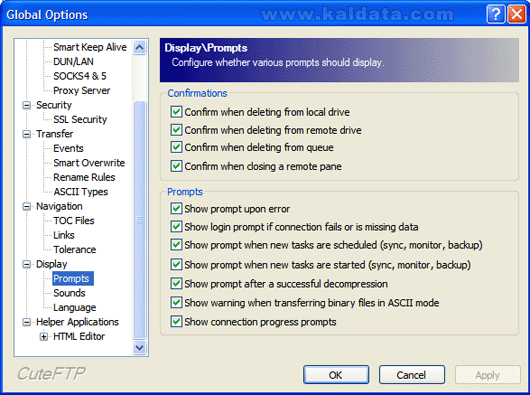
Task: Close the Global Options dialog
Action: [x=517, y=15]
